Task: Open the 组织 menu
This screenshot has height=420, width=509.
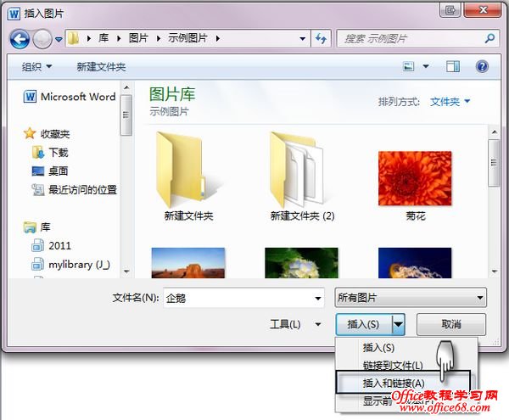Action: (36, 67)
